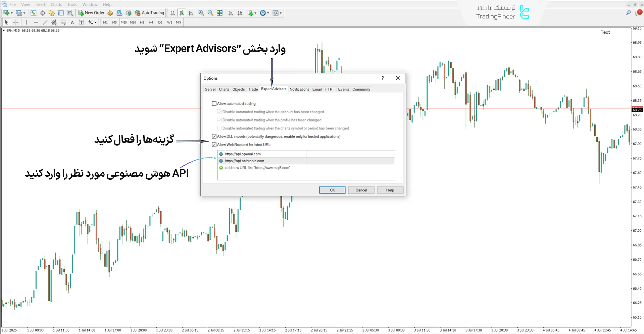Viewport: 644px width, 334px height.
Task: Toggle Allow WebRequest for listed URL
Action: tap(214, 145)
